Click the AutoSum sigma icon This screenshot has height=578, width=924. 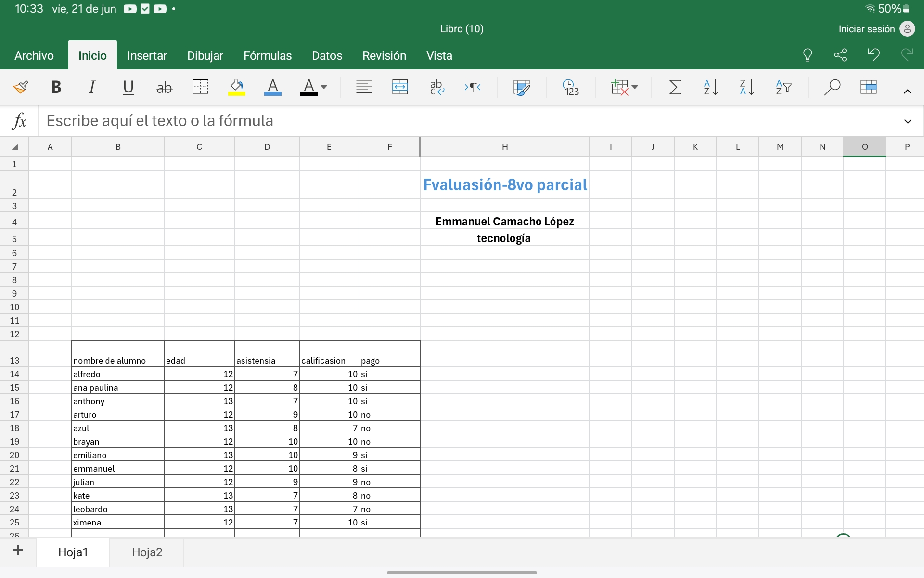[675, 87]
